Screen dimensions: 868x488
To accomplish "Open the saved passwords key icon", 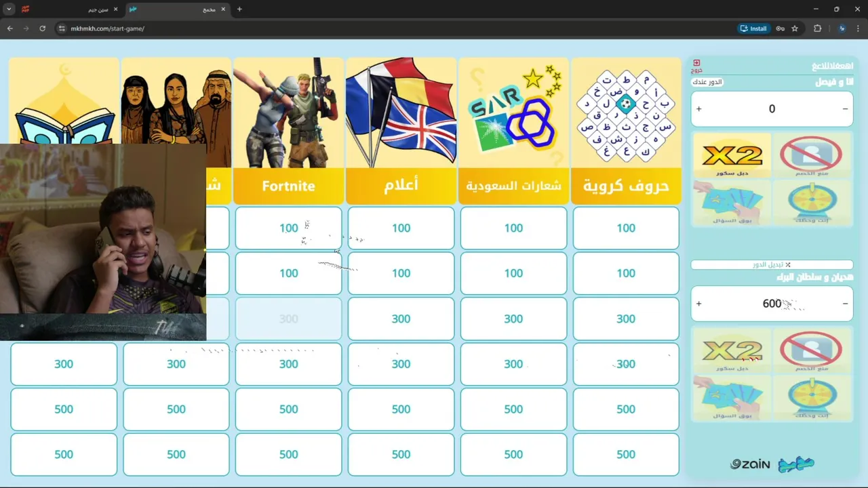I will [781, 28].
